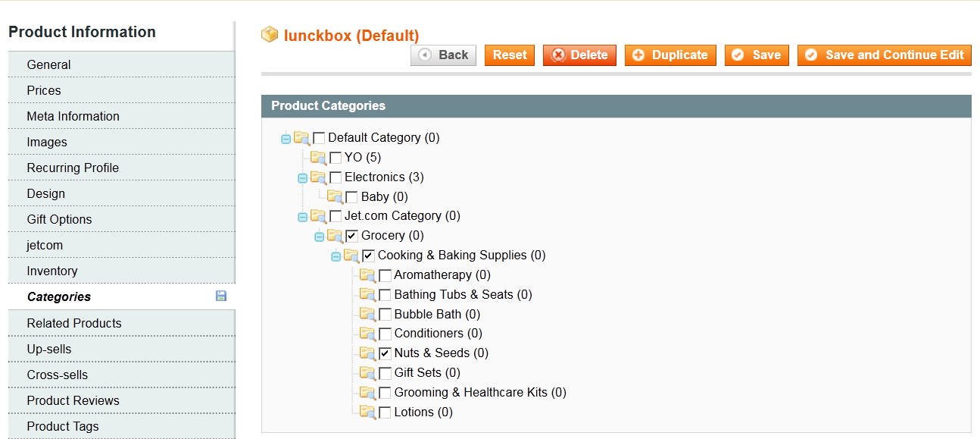Tick the Electronics category checkbox
980x439 pixels.
pyautogui.click(x=336, y=177)
